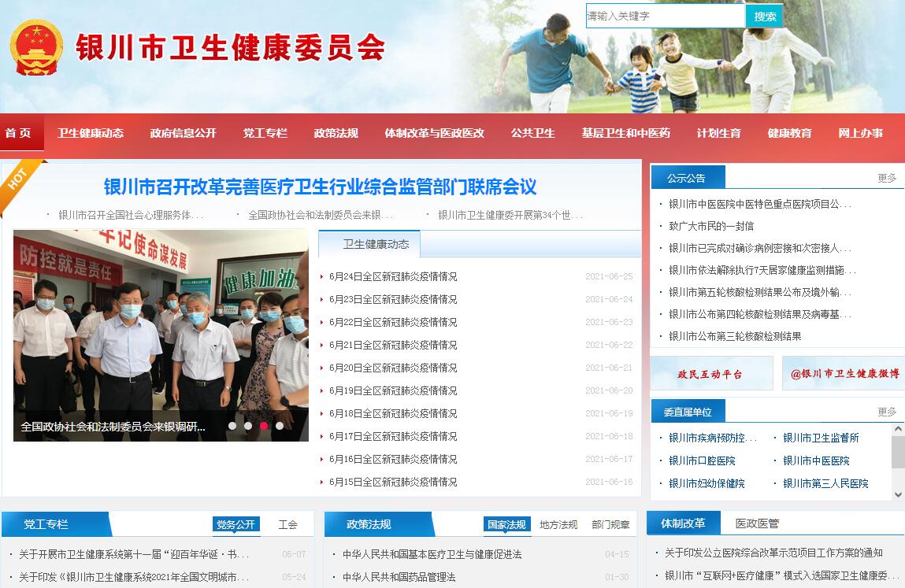Select the fourth carousel dot indicator
Screen dimensions: 905x588
click(280, 426)
